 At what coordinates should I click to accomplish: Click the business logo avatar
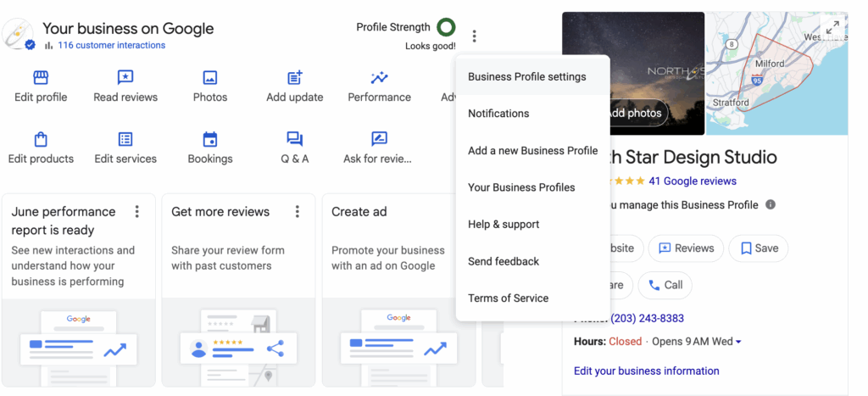(x=18, y=34)
